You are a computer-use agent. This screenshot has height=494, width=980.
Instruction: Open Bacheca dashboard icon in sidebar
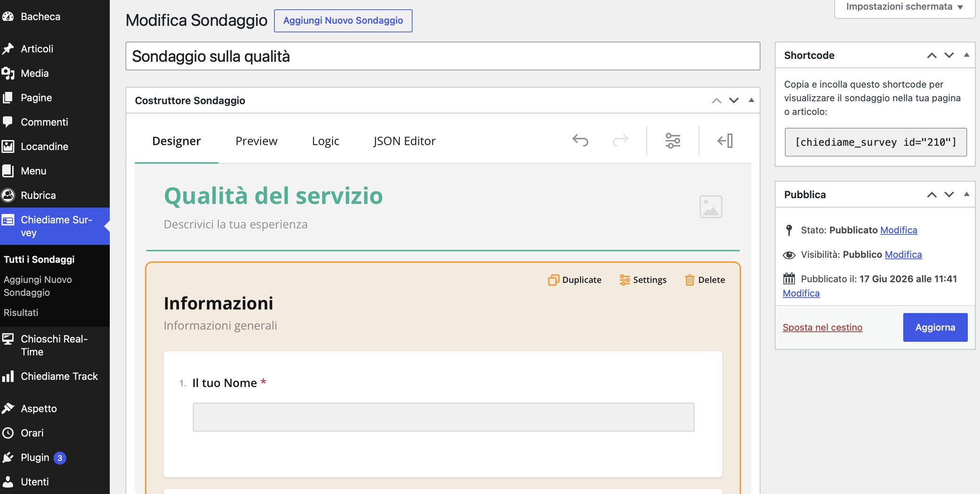(x=8, y=16)
